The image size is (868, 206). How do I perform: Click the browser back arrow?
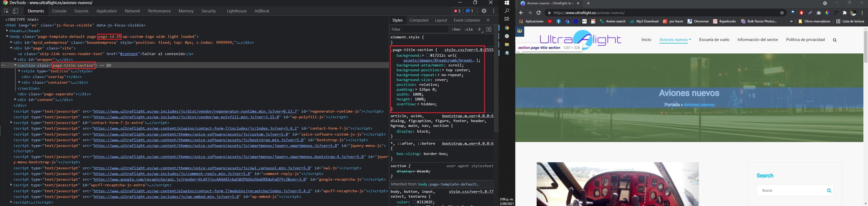click(x=521, y=13)
